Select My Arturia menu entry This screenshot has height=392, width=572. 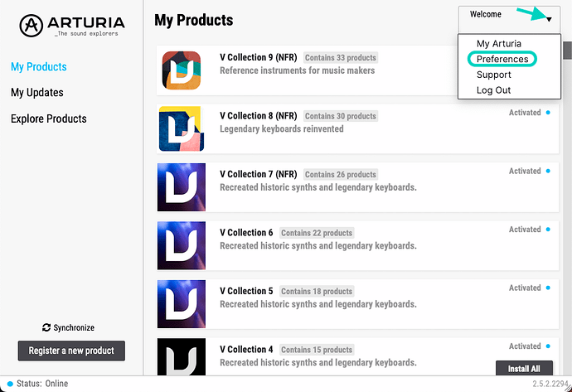click(499, 43)
